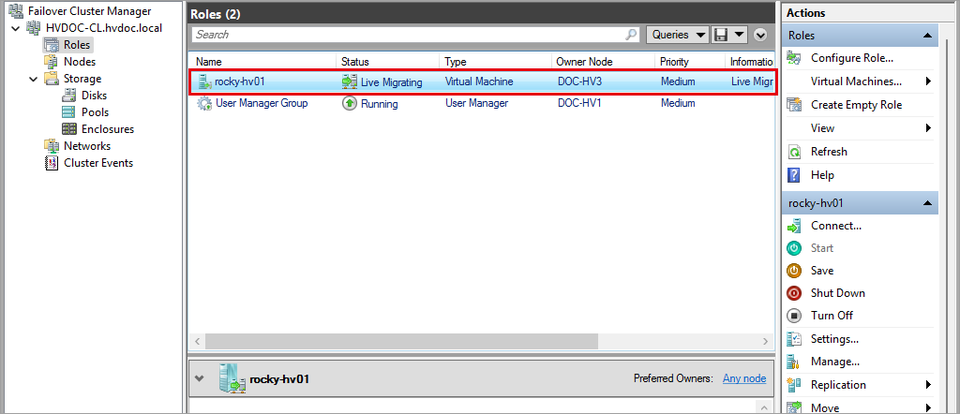Click the grayed Start power icon
The width and height of the screenshot is (960, 414).
click(794, 248)
